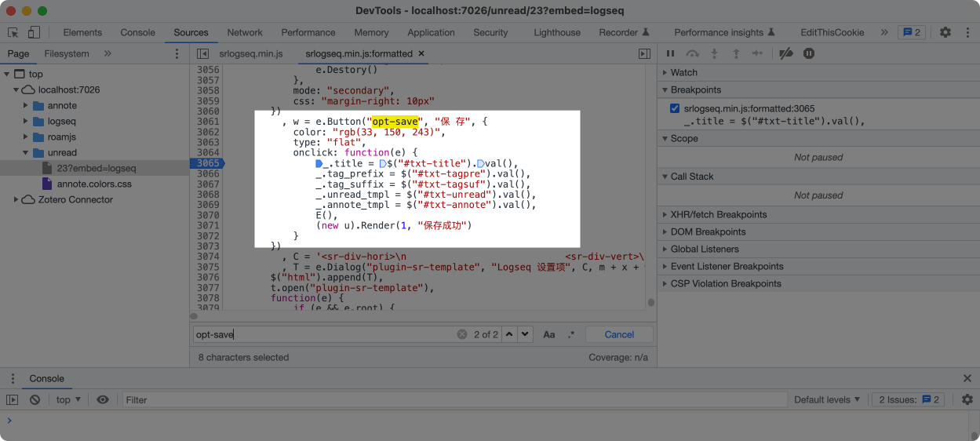The width and height of the screenshot is (980, 441).
Task: Switch to the Network tab
Action: coord(245,32)
